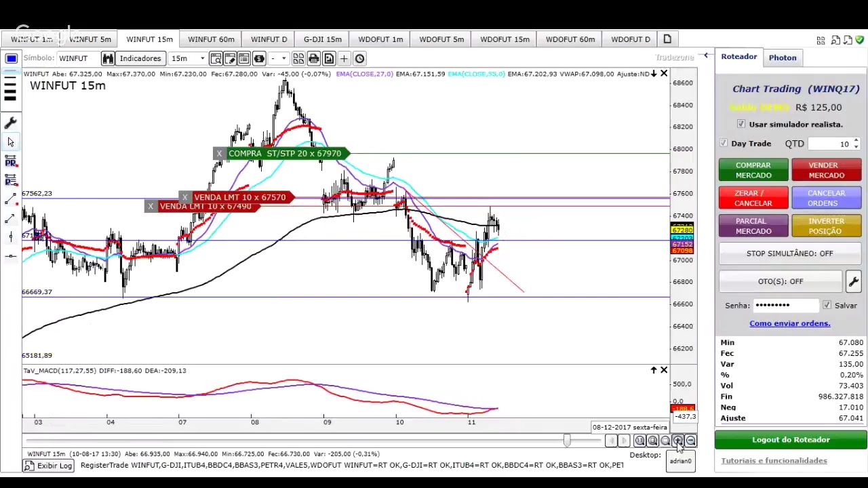
Task: Click the COMPRAR MERCADO button
Action: click(753, 170)
